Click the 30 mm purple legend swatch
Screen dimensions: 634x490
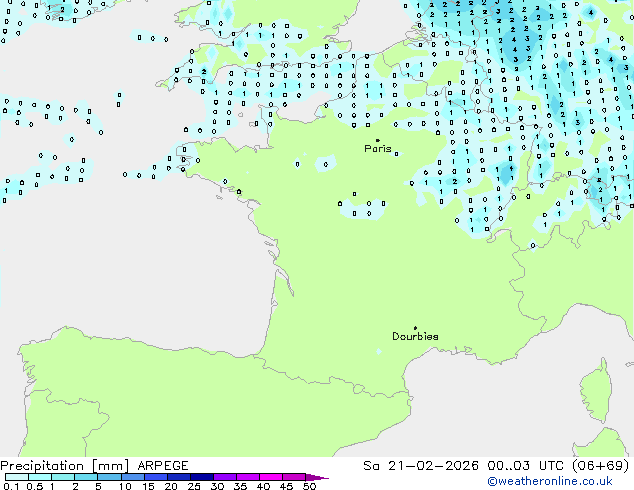[225, 477]
